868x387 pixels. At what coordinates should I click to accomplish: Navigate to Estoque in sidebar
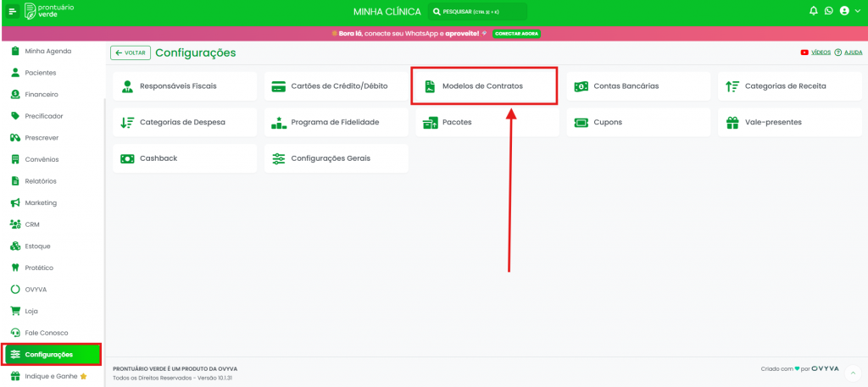click(37, 246)
